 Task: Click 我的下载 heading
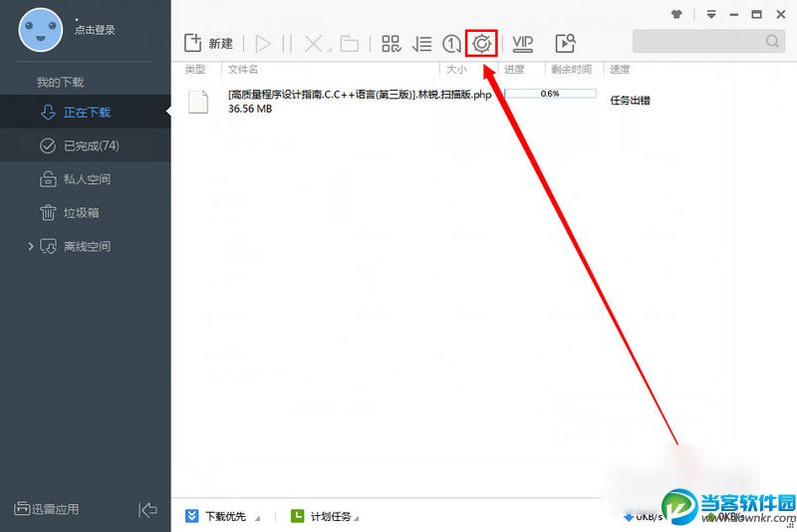60,82
